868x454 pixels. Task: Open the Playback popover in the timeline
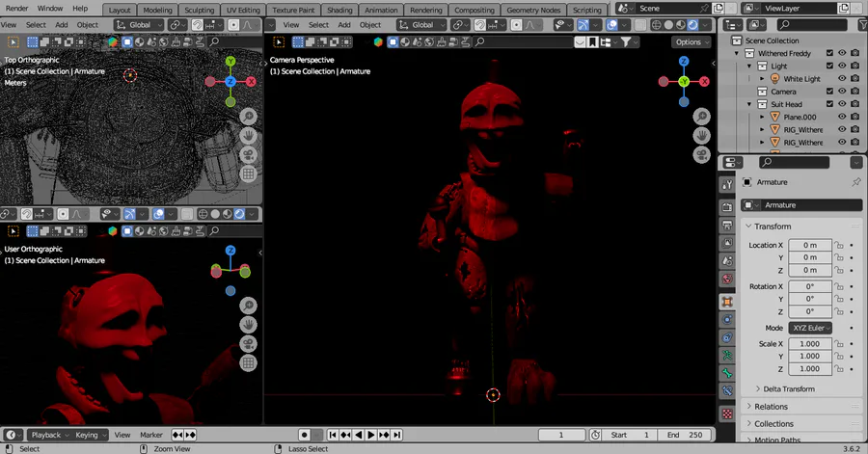(x=49, y=435)
